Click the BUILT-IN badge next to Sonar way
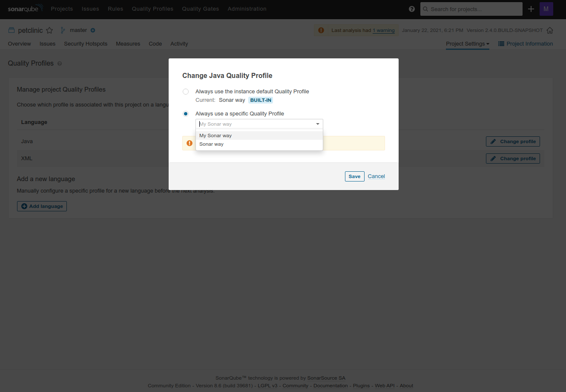566x392 pixels. pyautogui.click(x=260, y=100)
